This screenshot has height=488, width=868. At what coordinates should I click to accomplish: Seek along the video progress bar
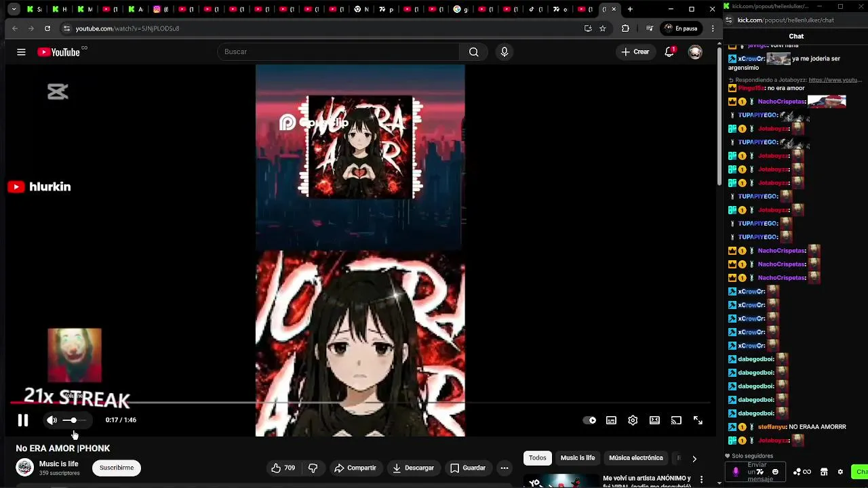coord(360,403)
